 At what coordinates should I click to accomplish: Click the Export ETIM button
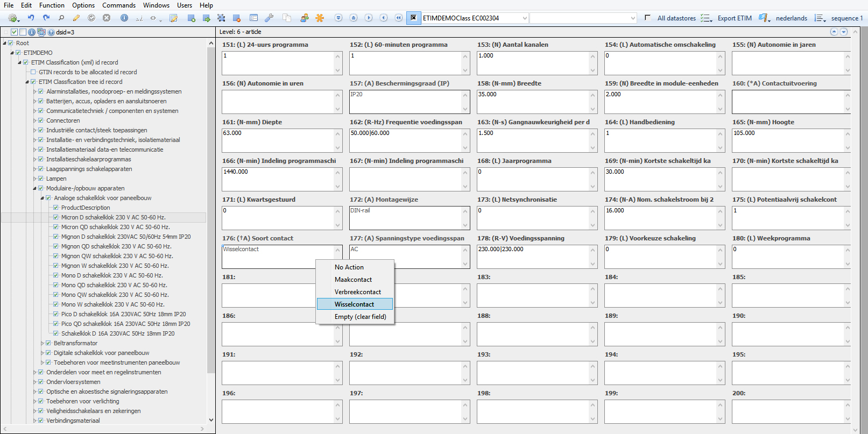734,18
